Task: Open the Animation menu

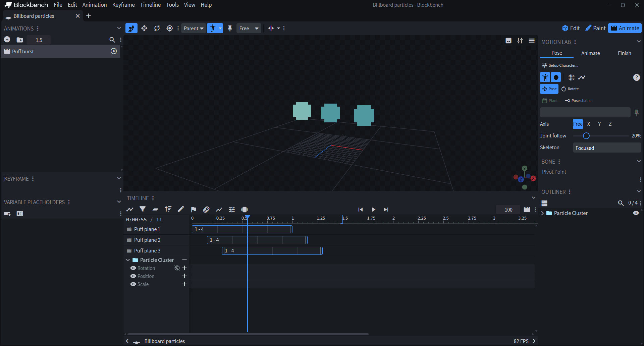Action: point(95,5)
